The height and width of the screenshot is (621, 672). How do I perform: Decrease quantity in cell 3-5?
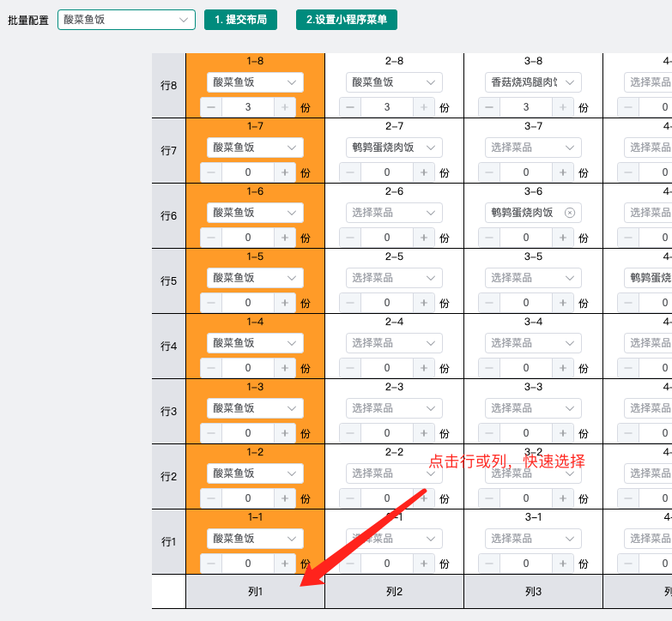click(489, 303)
